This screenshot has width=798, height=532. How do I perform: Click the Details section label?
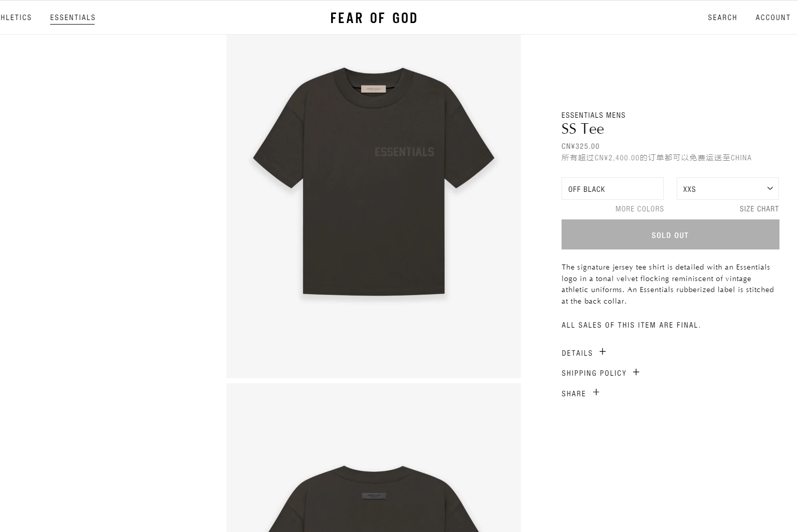577,353
